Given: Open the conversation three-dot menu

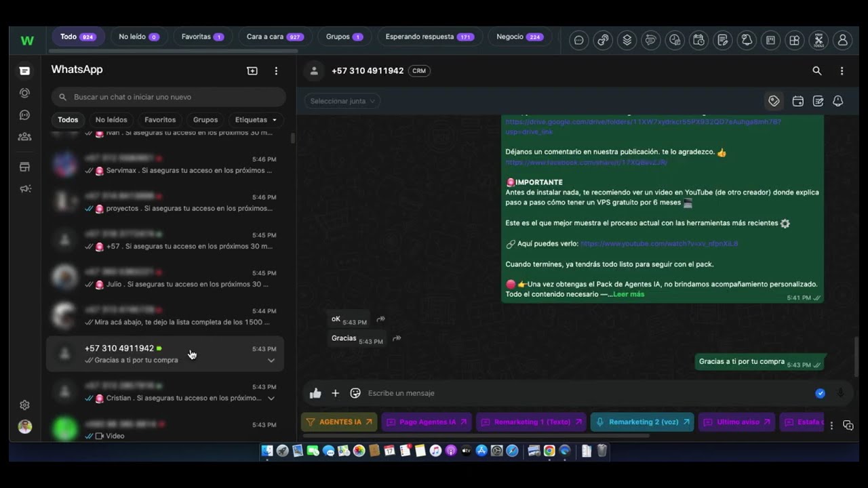Looking at the screenshot, I should [842, 70].
